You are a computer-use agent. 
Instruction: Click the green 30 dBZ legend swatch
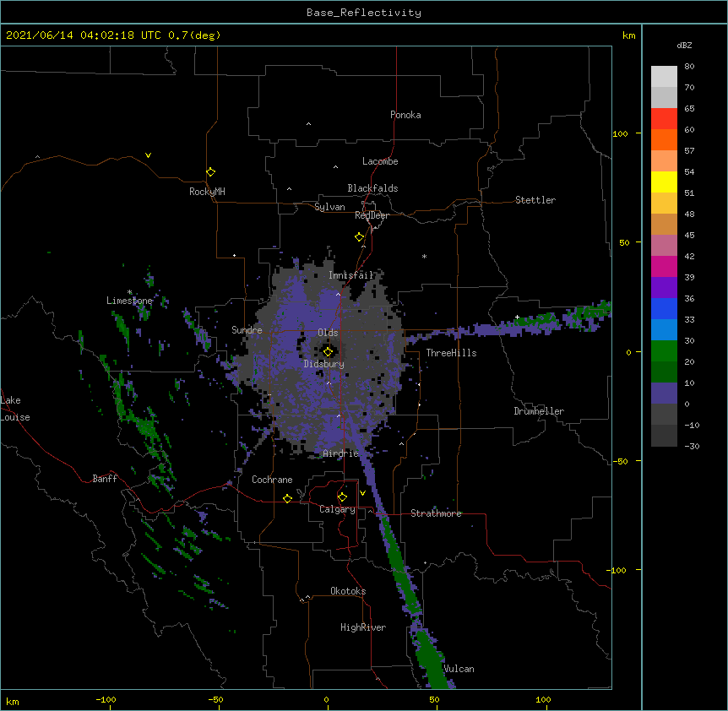[x=664, y=351]
